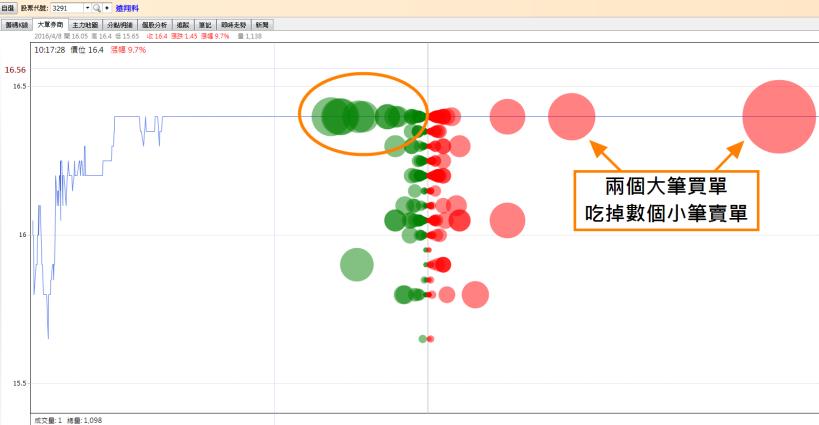Screen dimensions: 819x425
Task: Click the largest red buy bubble at 16.4
Action: (779, 116)
